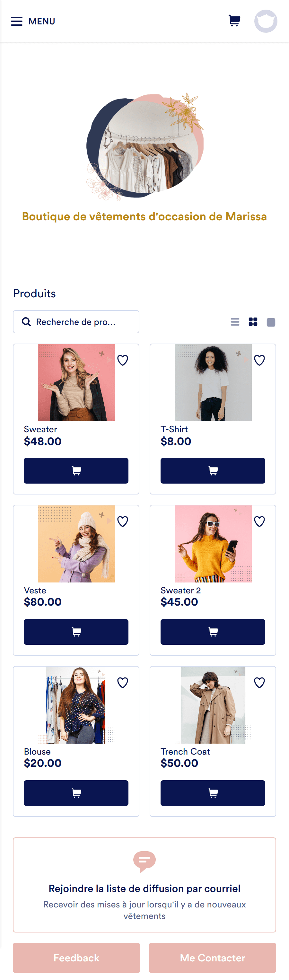Switch to grid view layout
Image resolution: width=289 pixels, height=980 pixels.
pyautogui.click(x=253, y=322)
